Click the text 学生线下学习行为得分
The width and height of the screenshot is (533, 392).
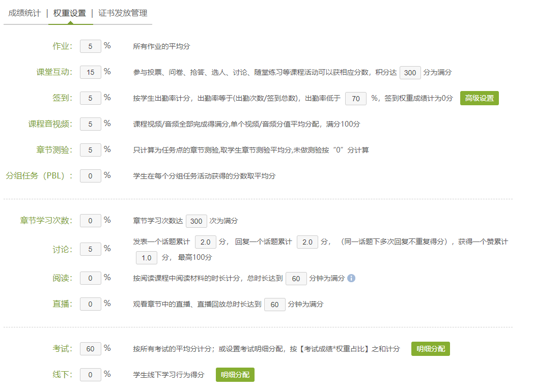169,375
